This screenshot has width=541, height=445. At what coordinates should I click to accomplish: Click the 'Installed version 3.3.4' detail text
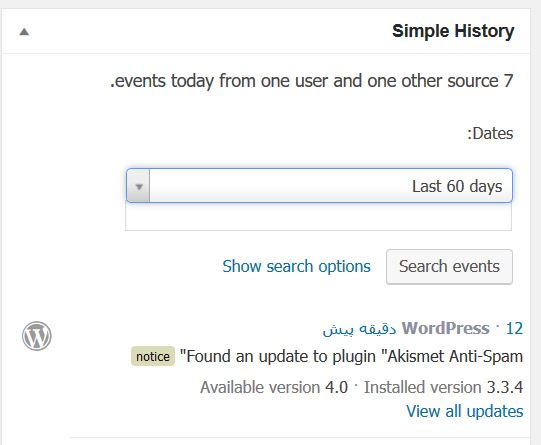444,387
